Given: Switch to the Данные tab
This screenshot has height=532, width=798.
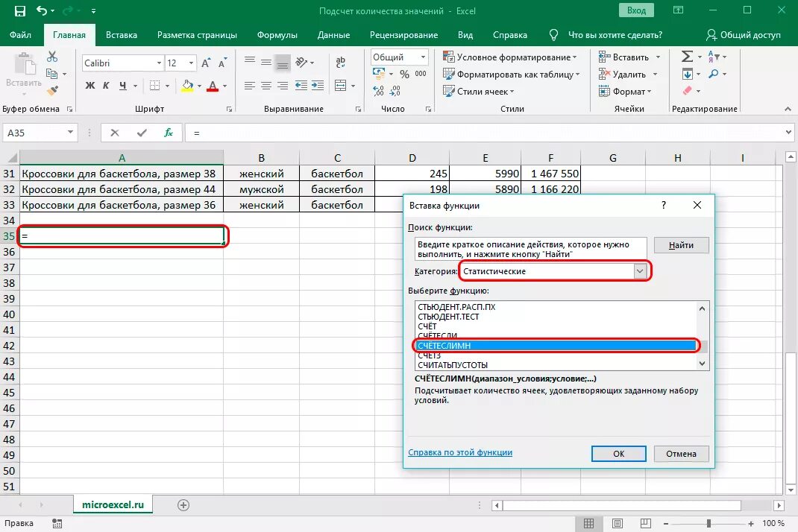Looking at the screenshot, I should point(333,35).
